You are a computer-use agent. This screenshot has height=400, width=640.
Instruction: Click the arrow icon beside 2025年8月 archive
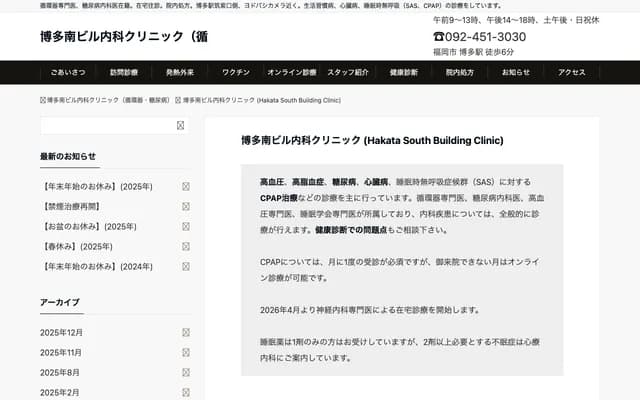click(186, 373)
